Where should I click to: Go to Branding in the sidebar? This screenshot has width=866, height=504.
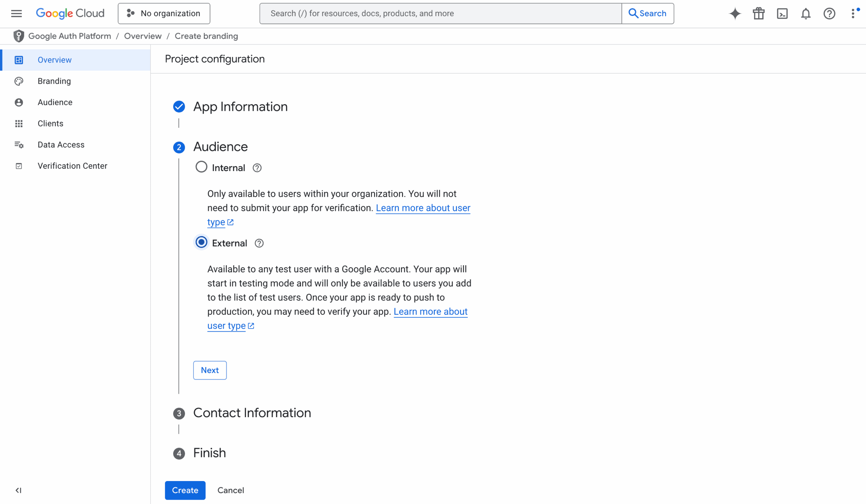(x=75, y=81)
